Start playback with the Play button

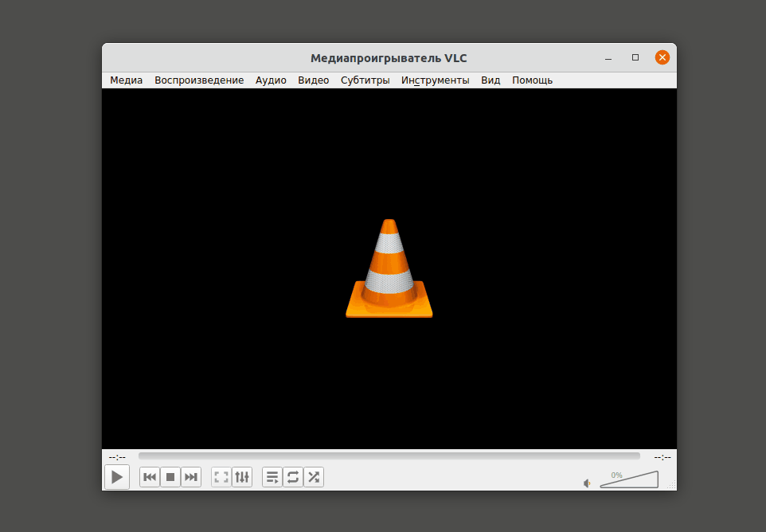click(117, 477)
